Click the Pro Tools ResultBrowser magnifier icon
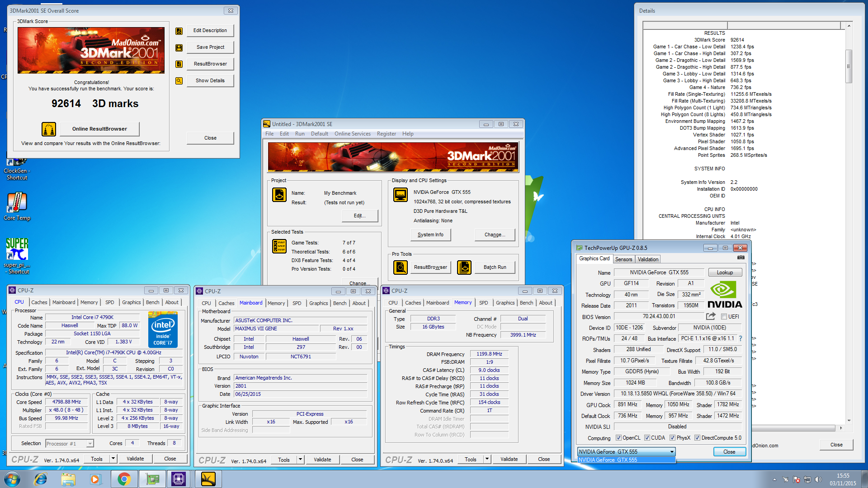This screenshot has width=868, height=488. pyautogui.click(x=401, y=267)
